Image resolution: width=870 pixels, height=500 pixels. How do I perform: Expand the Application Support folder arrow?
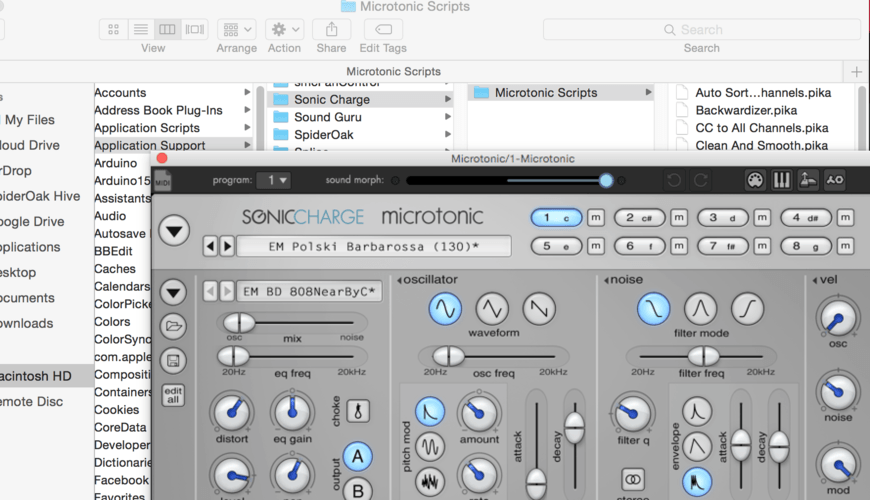[x=247, y=145]
